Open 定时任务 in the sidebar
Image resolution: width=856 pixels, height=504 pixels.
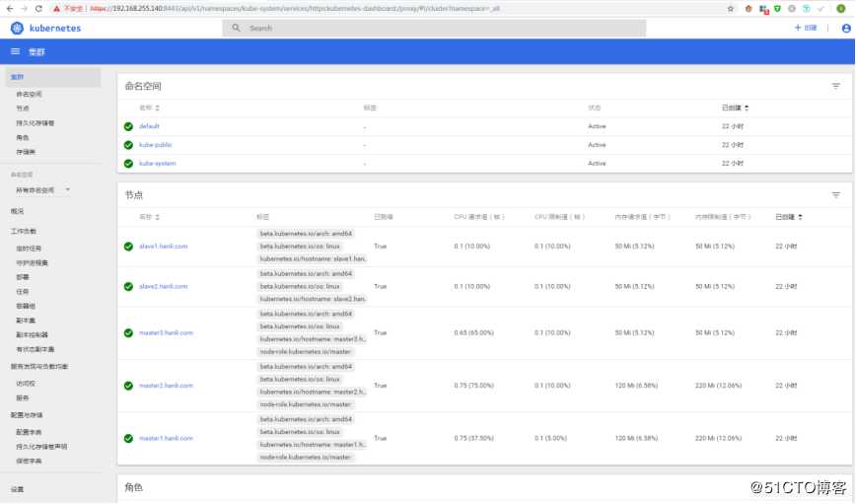pyautogui.click(x=29, y=249)
